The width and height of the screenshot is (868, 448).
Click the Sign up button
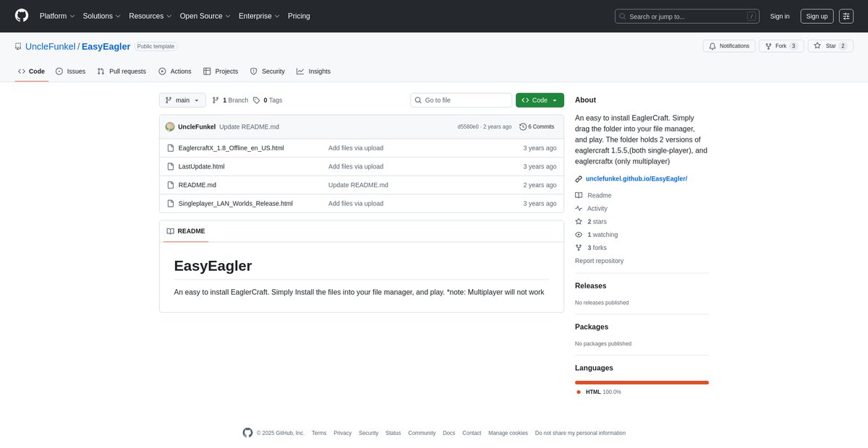[x=817, y=16]
